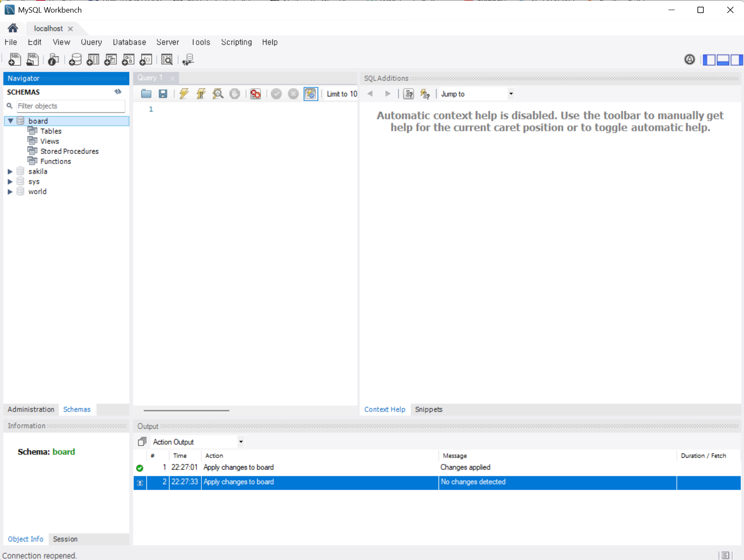Select Tables under board schema

51,131
